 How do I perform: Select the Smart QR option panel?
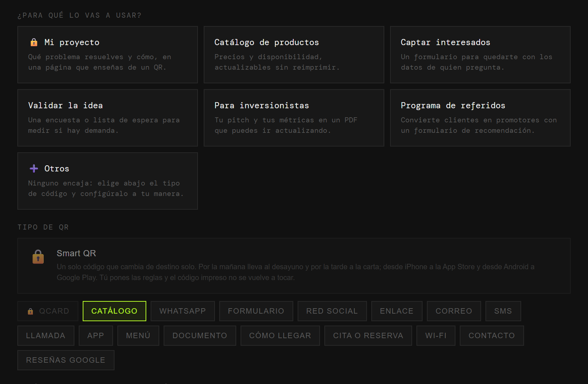(x=294, y=266)
